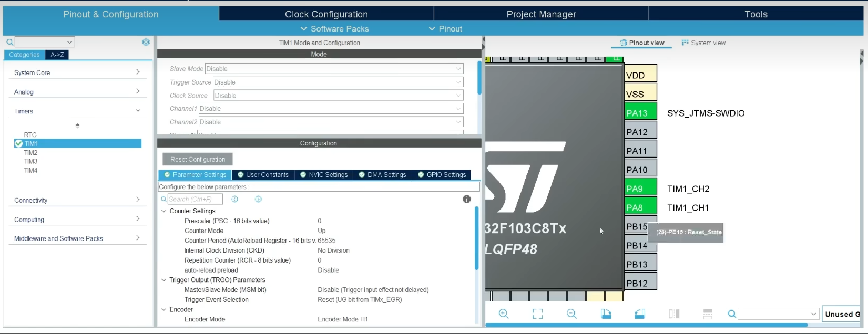Select TIM2 in the Timers list
The image size is (868, 334).
(30, 152)
